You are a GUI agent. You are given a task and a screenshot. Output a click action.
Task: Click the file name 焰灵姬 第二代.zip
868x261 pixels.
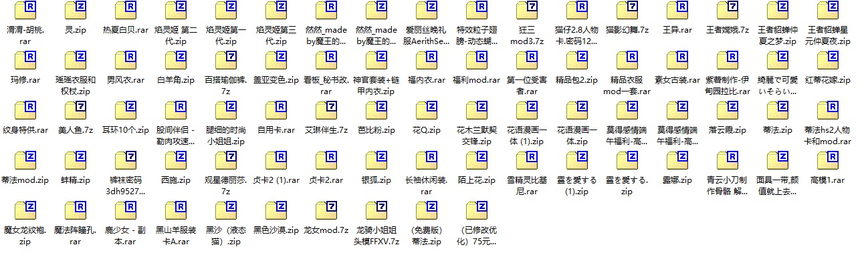click(x=176, y=35)
